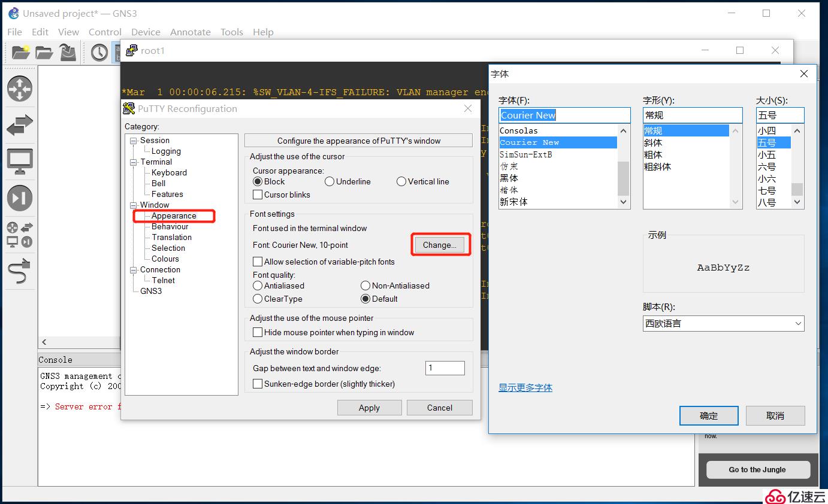Click the Change... font button
This screenshot has height=504, width=828.
[439, 245]
